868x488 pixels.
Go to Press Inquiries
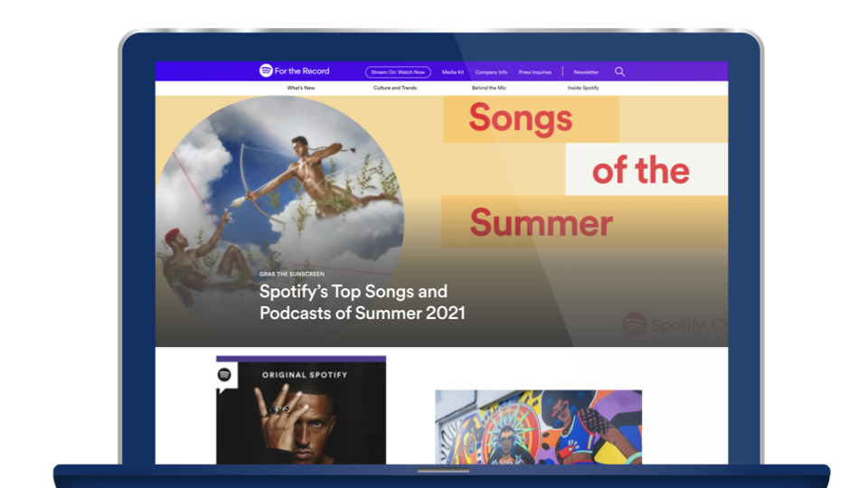coord(534,72)
